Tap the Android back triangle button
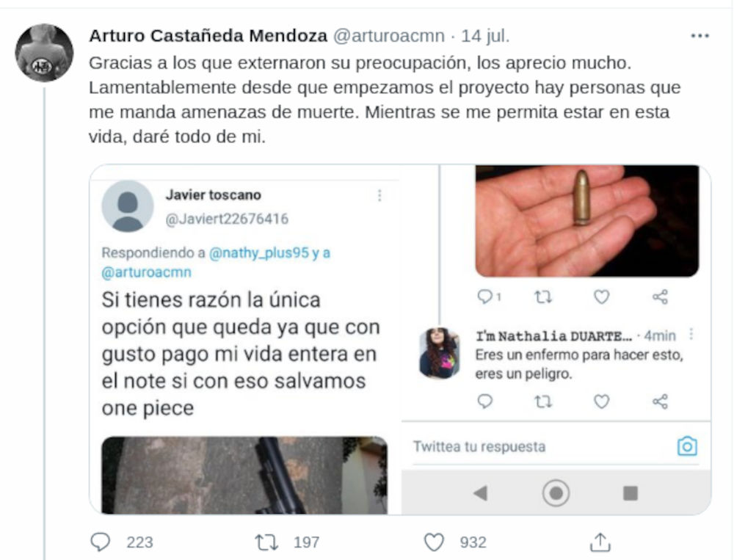The image size is (734, 560). click(481, 492)
